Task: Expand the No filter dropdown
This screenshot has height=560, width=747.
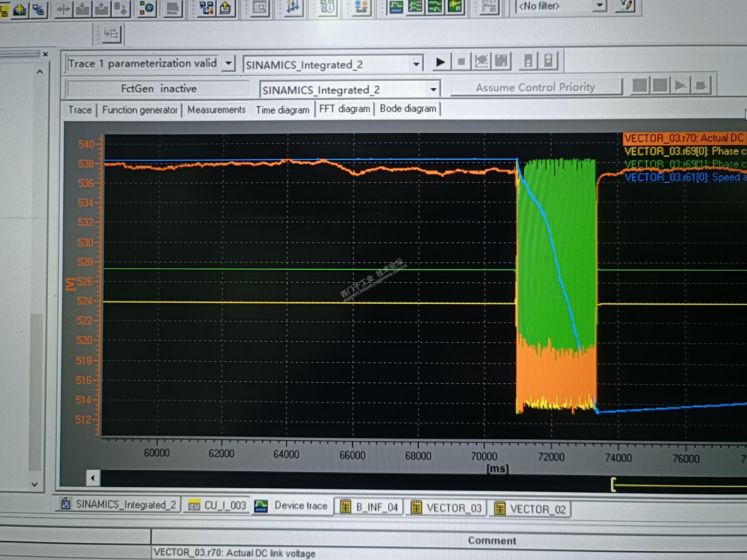Action: 600,5
